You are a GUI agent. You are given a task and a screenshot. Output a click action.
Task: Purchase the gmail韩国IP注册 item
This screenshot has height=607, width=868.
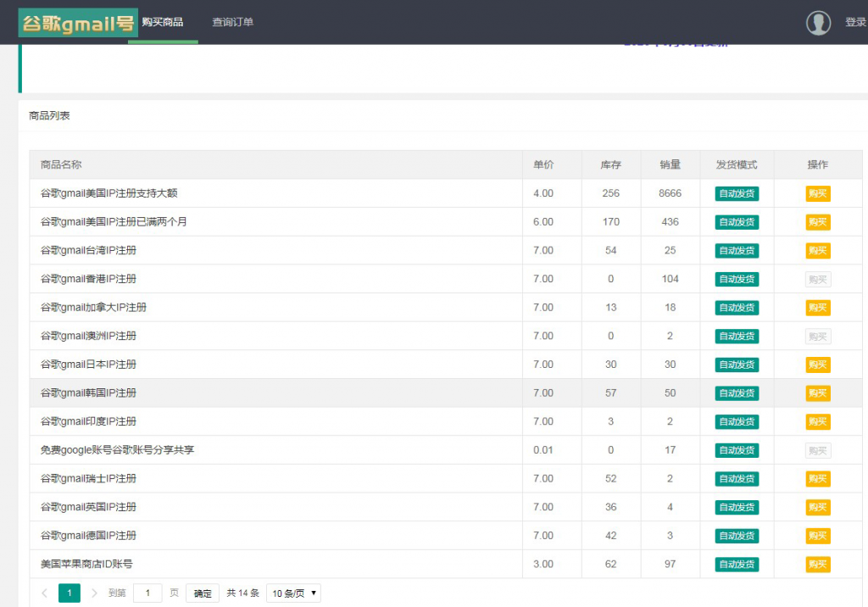(x=817, y=393)
